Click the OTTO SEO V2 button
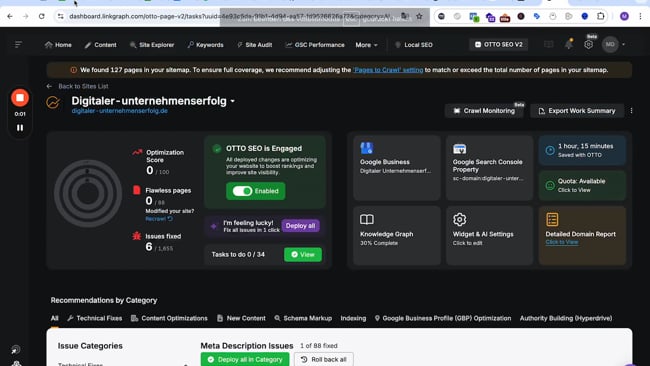Image resolution: width=650 pixels, height=366 pixels. pyautogui.click(x=498, y=44)
